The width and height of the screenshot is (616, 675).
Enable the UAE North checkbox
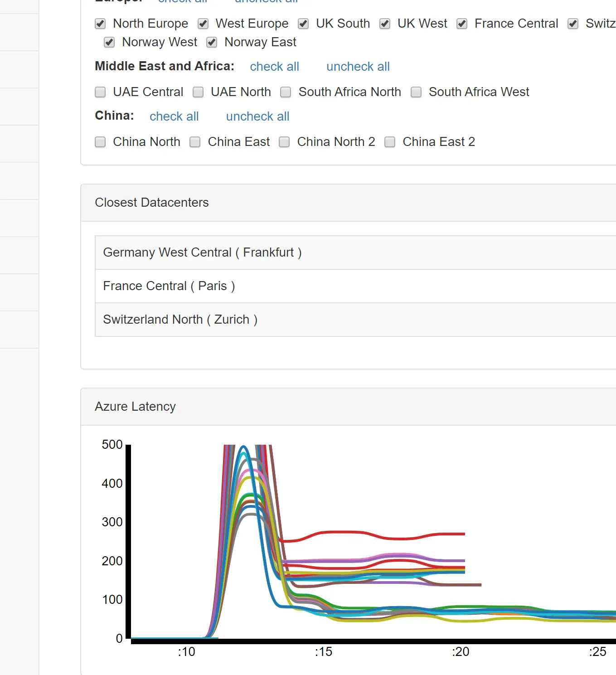point(198,92)
